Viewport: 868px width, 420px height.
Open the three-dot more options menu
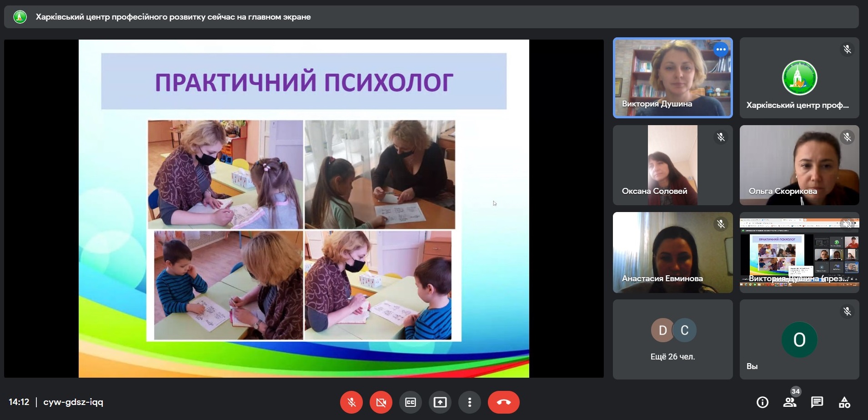(470, 402)
